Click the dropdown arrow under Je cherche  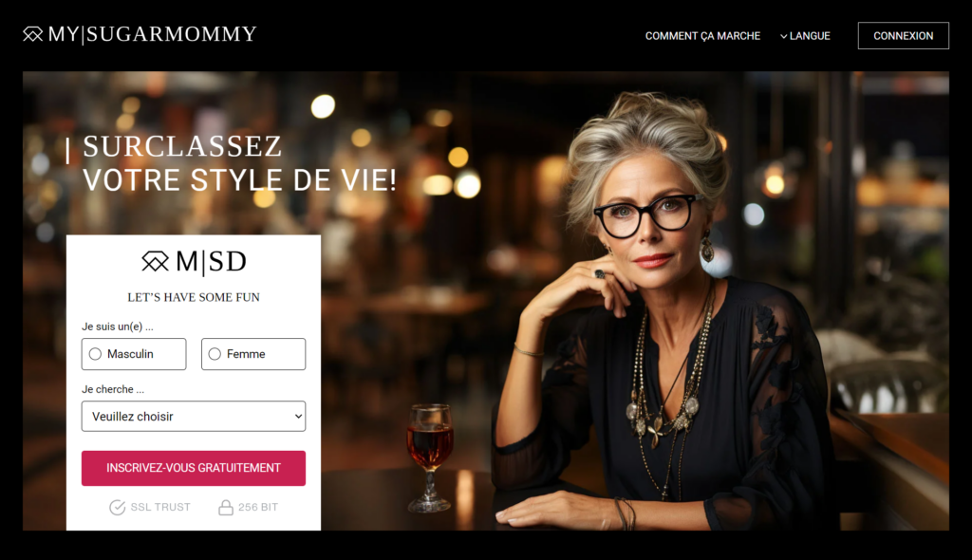[x=298, y=416]
